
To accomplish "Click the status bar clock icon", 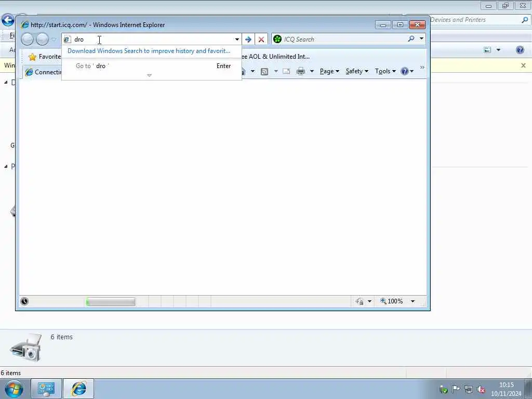I will 24,301.
